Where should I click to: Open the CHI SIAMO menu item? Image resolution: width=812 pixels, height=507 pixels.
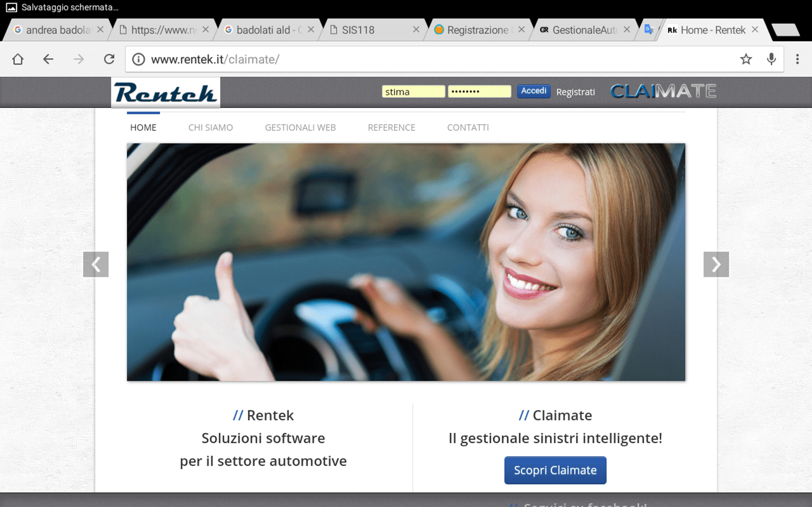(210, 127)
